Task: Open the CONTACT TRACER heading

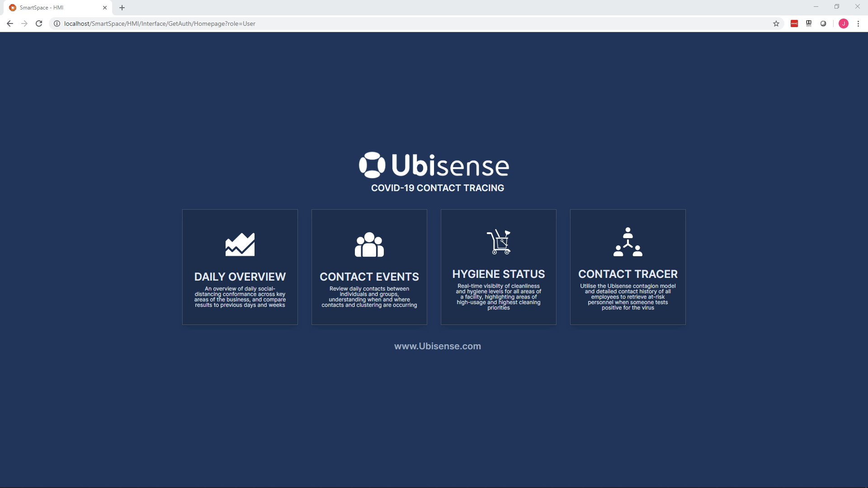Action: tap(628, 274)
